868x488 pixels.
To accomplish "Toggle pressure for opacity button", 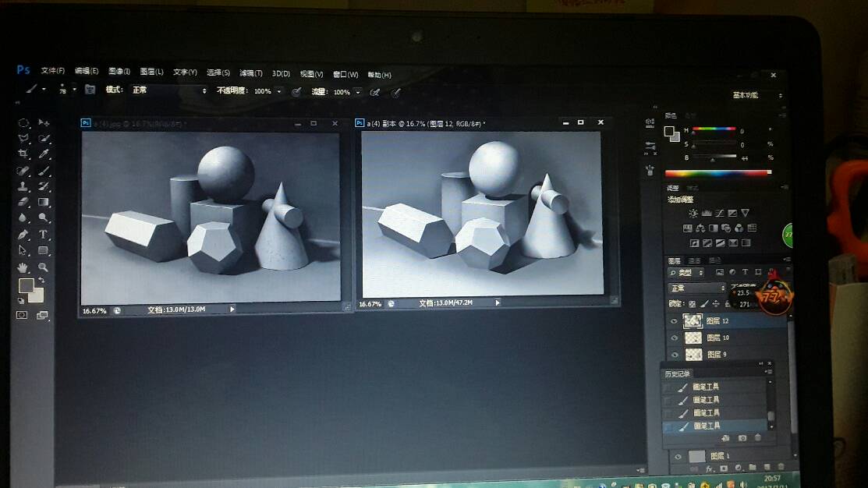I will [x=296, y=92].
